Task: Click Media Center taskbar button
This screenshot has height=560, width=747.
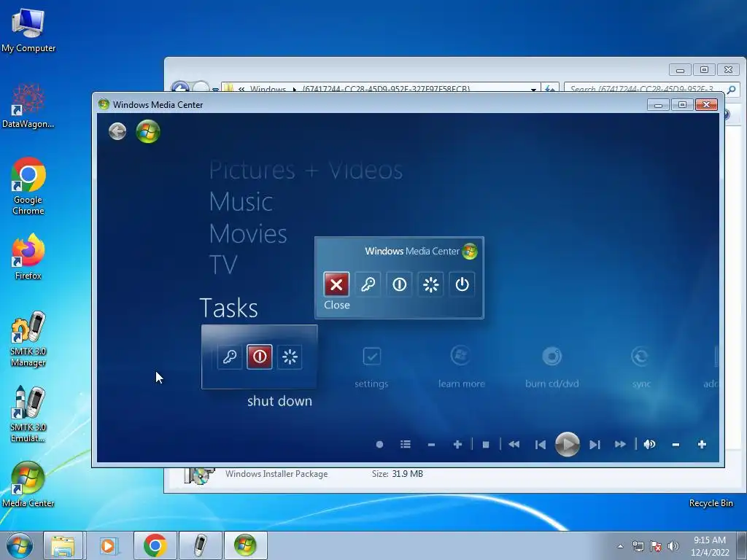Action: (245, 545)
